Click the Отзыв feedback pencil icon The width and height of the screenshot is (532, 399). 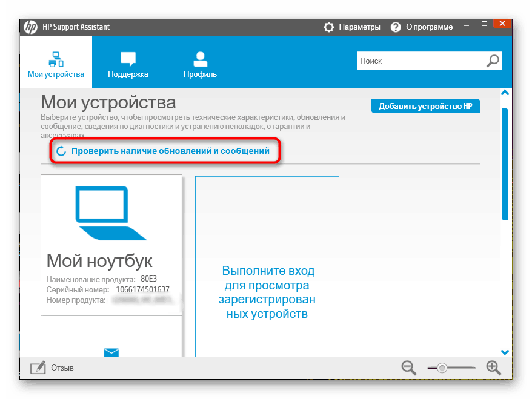point(37,367)
